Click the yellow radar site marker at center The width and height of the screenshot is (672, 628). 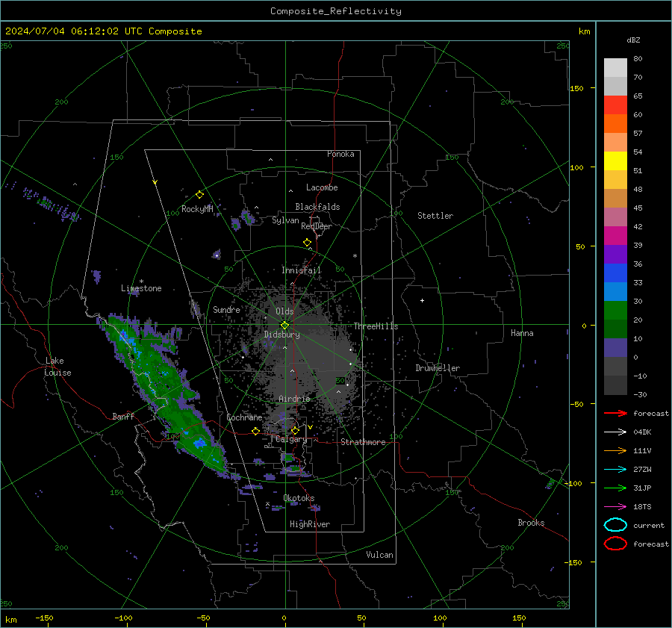pos(284,326)
